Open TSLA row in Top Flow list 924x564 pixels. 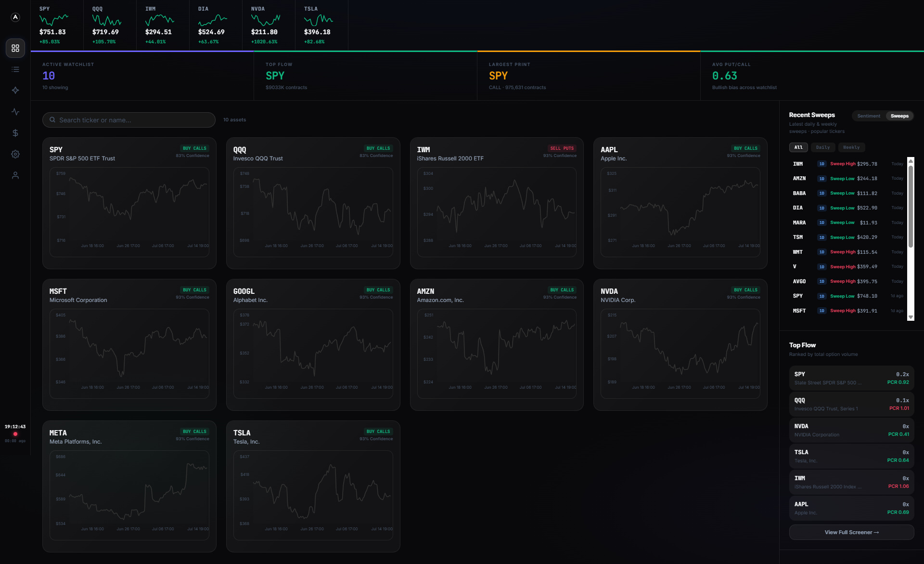851,456
